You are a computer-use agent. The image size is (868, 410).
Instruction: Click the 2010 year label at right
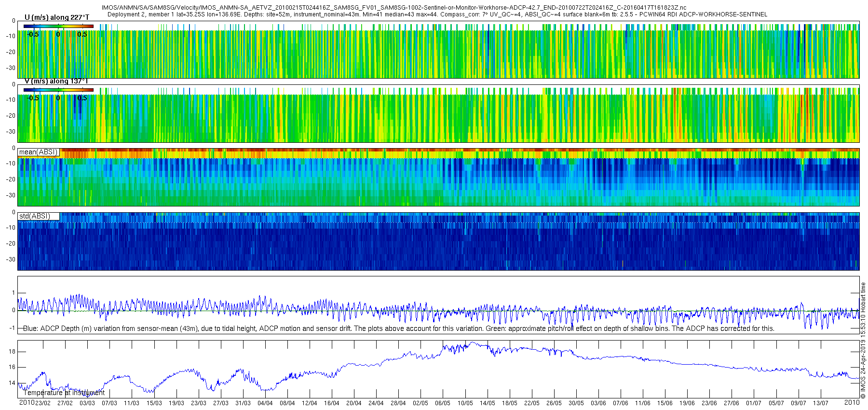point(852,402)
